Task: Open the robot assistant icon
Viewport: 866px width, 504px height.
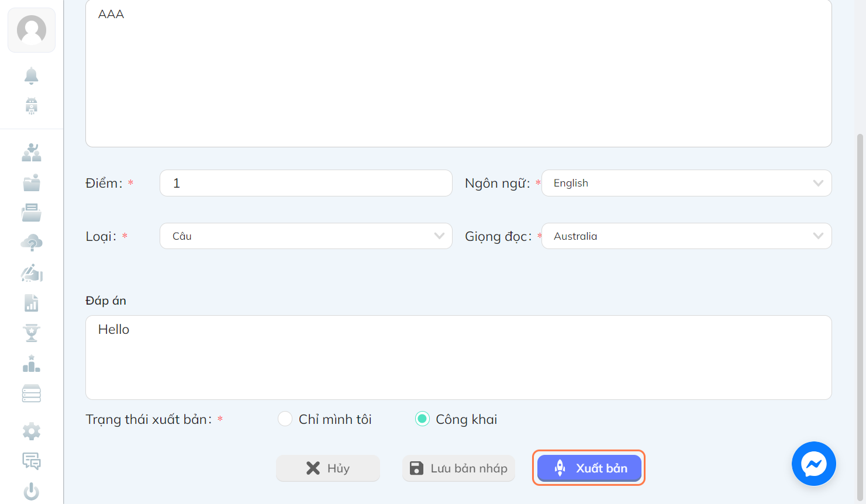Action: 32,106
